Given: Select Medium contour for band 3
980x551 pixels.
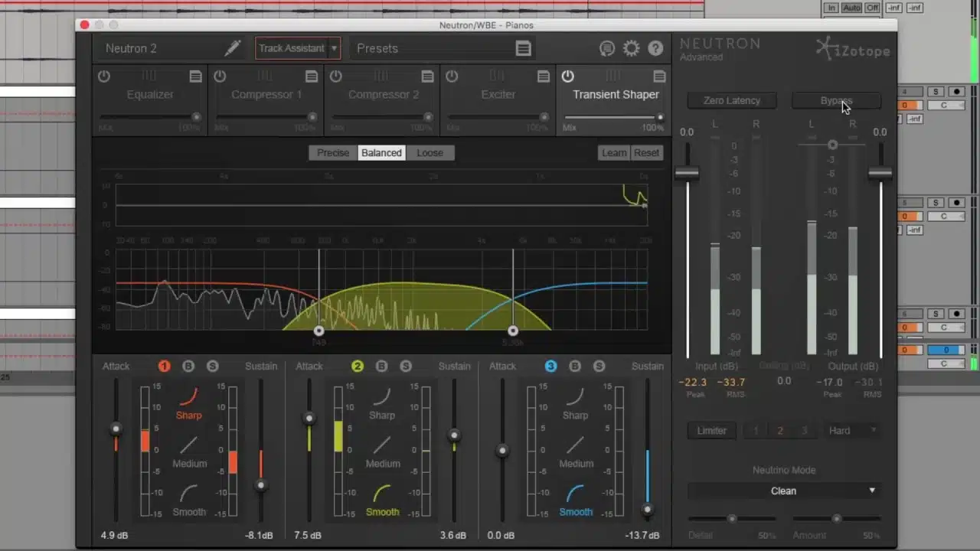Looking at the screenshot, I should pyautogui.click(x=576, y=452).
